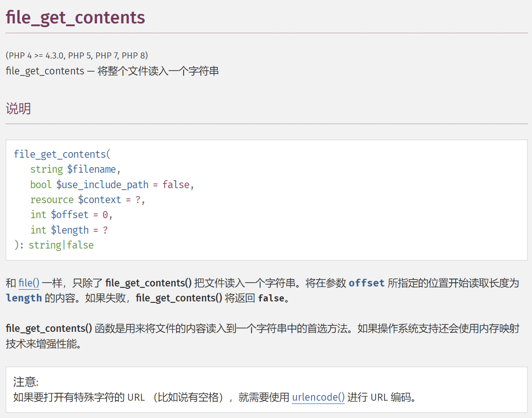Click the string|false return type
532x418 pixels.
(x=61, y=245)
